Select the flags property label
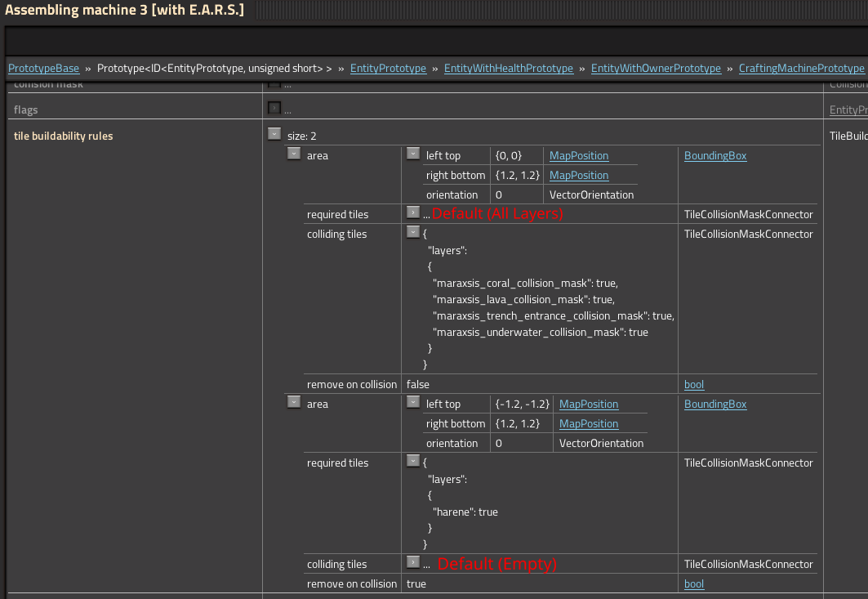Viewport: 868px width, 599px height. tap(25, 110)
